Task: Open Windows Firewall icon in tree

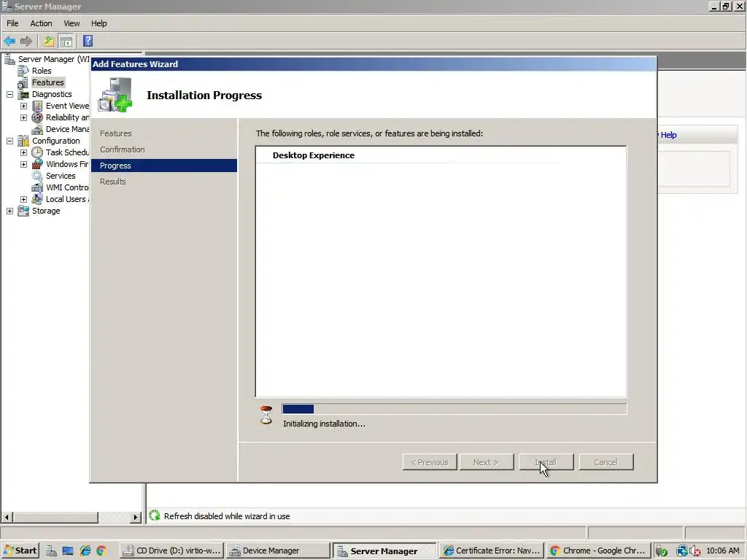Action: [x=37, y=164]
